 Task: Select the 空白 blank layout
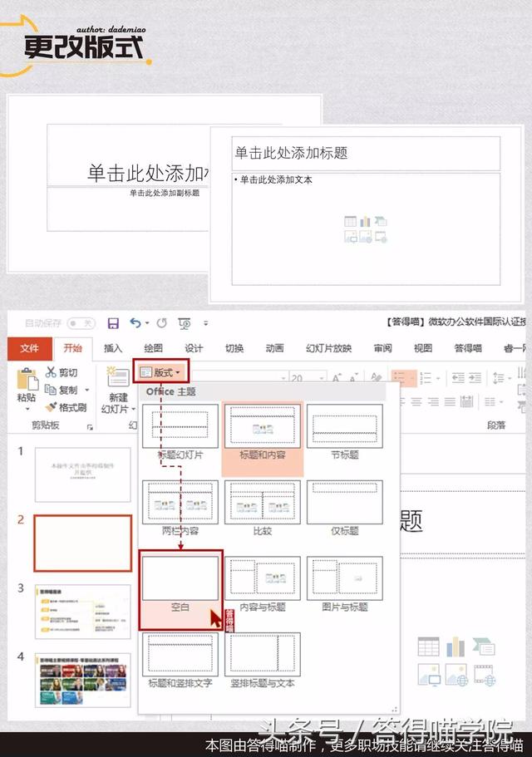pos(180,590)
